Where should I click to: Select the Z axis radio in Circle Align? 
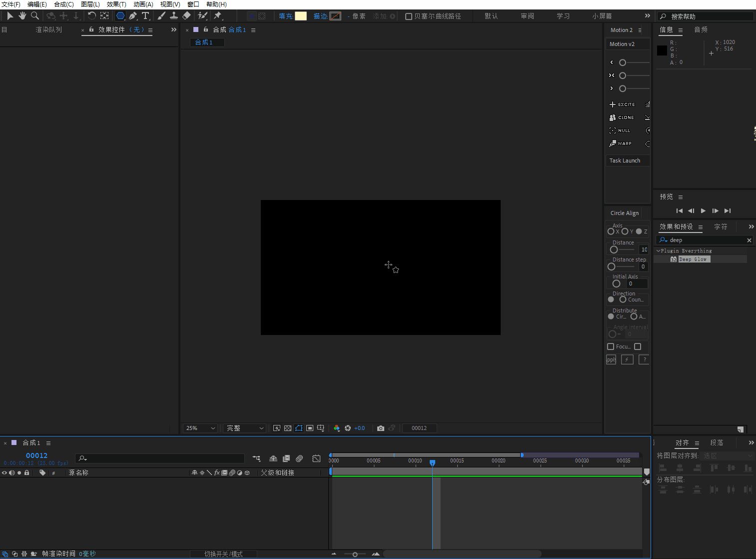click(x=639, y=231)
